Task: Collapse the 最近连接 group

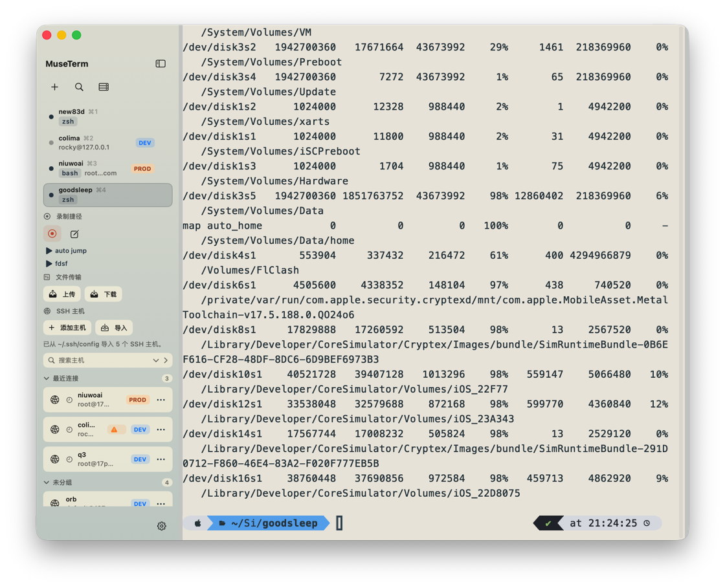Action: pos(46,378)
